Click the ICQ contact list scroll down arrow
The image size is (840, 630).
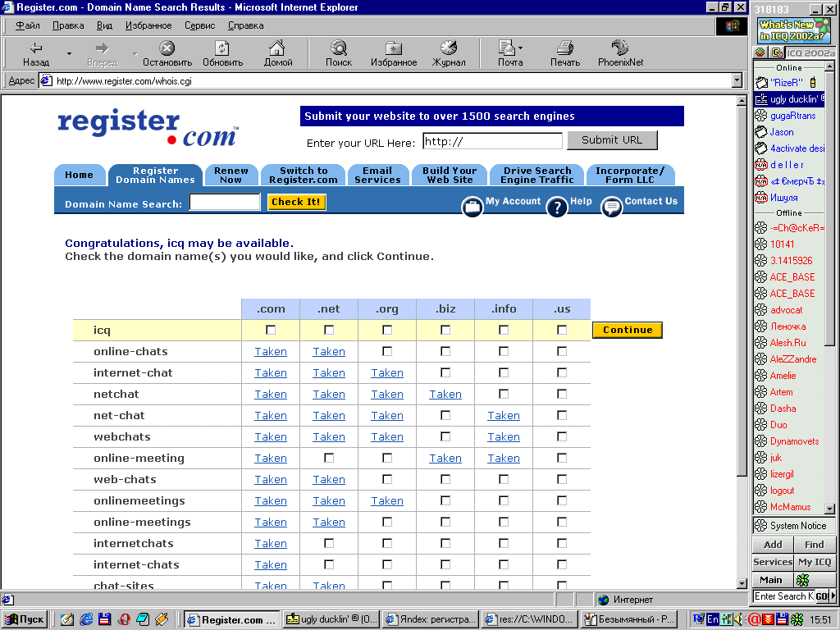829,509
